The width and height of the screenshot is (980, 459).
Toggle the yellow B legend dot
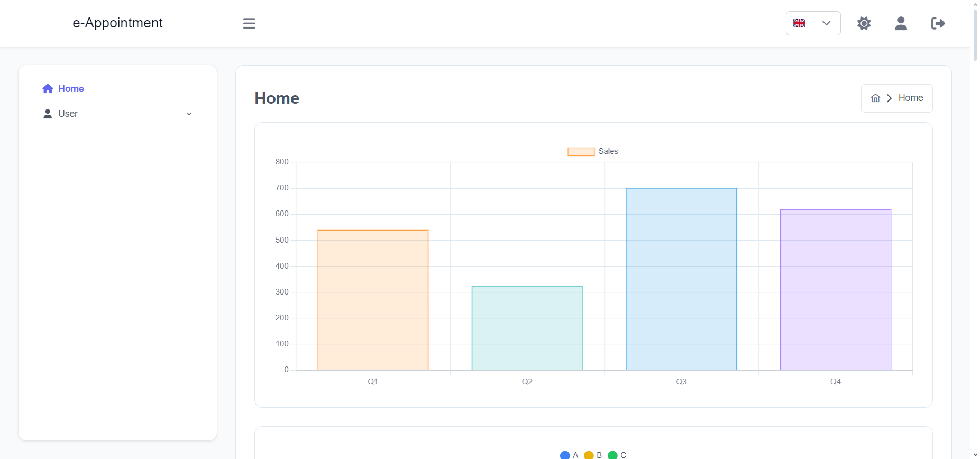589,455
